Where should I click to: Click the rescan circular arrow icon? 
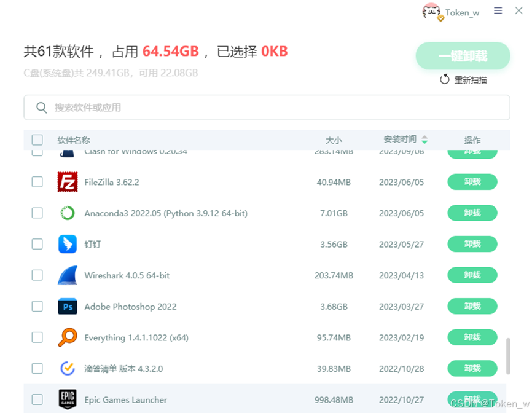445,79
